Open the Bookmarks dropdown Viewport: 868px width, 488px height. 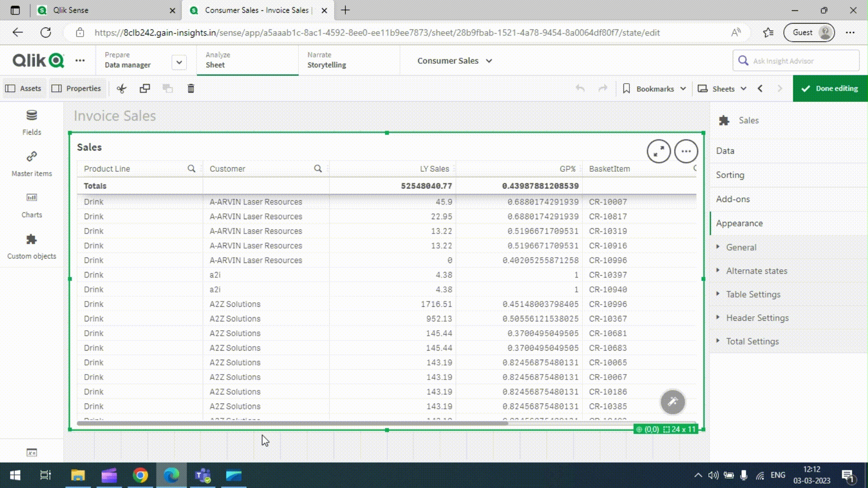(655, 89)
